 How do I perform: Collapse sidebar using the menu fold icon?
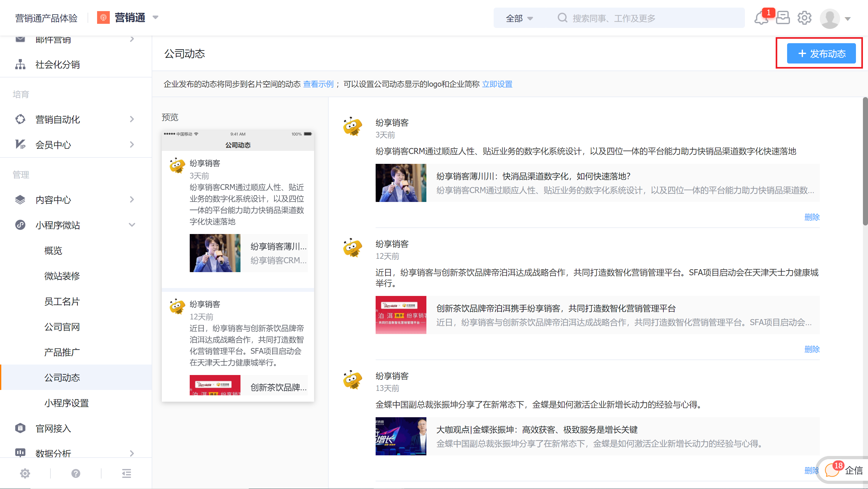126,473
